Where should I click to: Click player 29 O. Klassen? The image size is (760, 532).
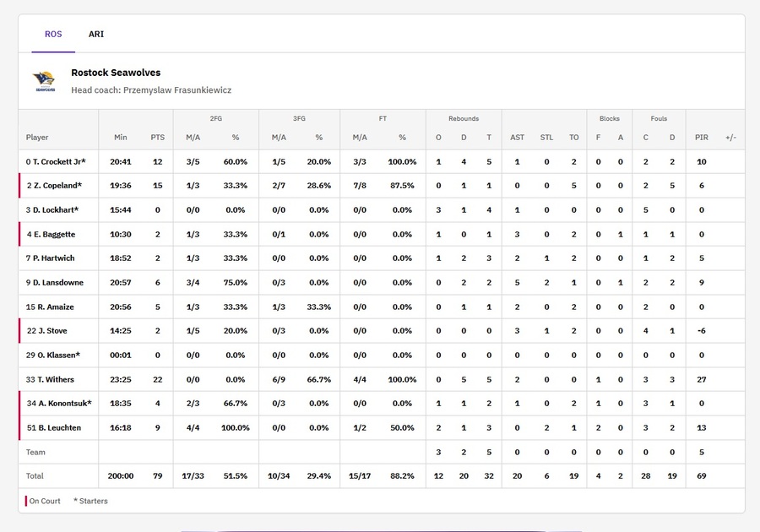tap(53, 356)
